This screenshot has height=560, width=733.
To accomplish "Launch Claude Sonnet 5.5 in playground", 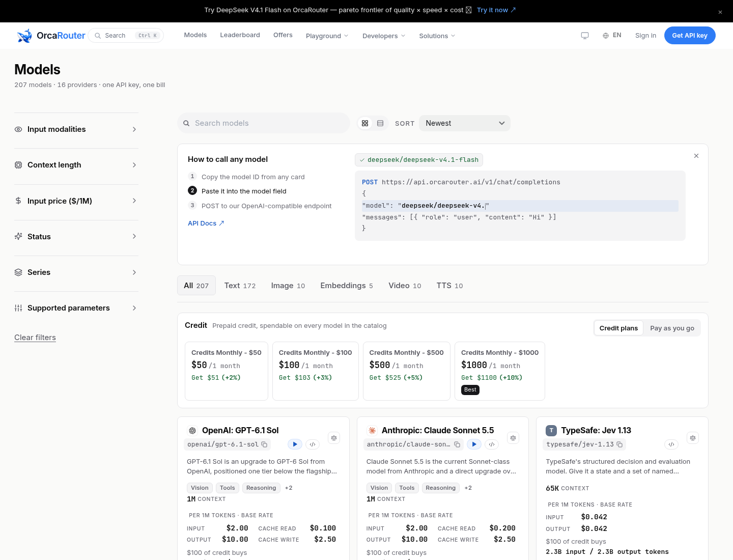I will 474,444.
